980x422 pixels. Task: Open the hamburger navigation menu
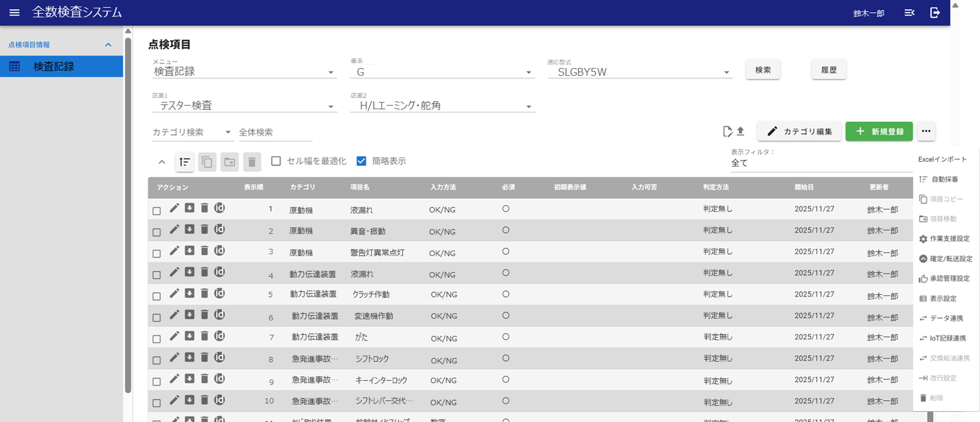click(x=14, y=13)
